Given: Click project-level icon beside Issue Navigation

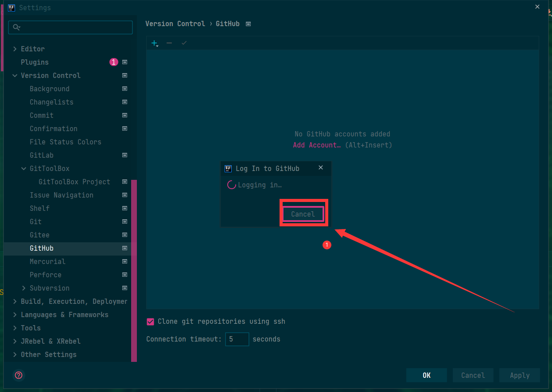Looking at the screenshot, I should [x=125, y=195].
